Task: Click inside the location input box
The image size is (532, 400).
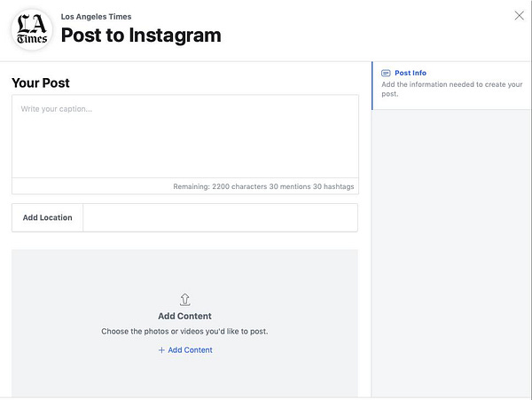Action: [220, 218]
